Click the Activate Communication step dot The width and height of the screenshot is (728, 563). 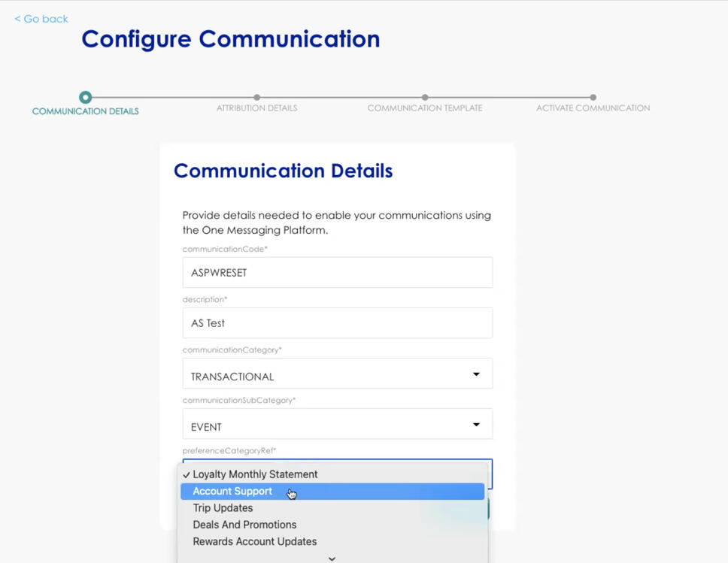593,97
